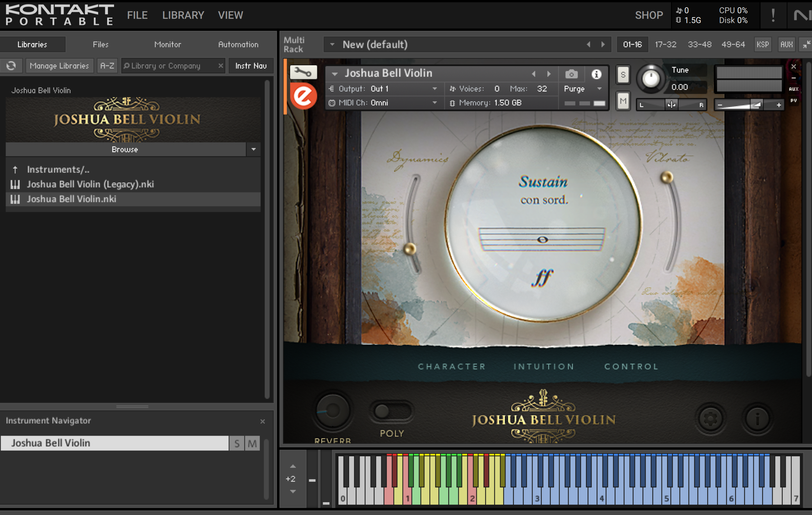Open the CHARACTER page
Screen dimensions: 812x515
point(451,366)
